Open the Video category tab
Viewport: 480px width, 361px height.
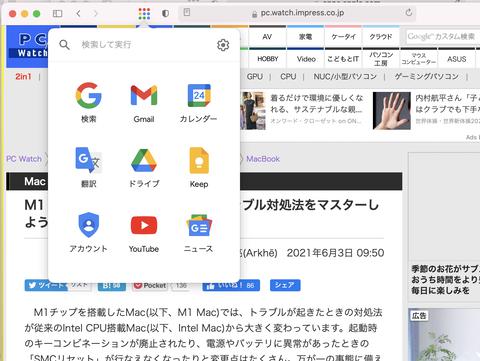(x=306, y=59)
